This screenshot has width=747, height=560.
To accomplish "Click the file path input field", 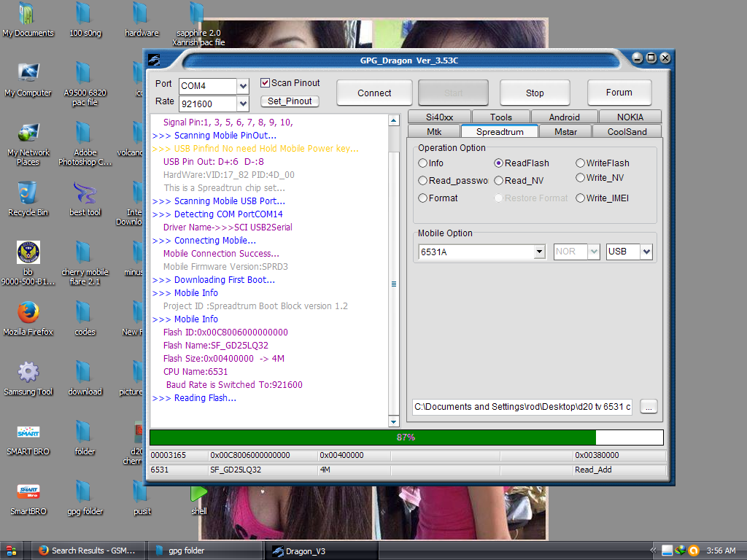I will pos(522,407).
